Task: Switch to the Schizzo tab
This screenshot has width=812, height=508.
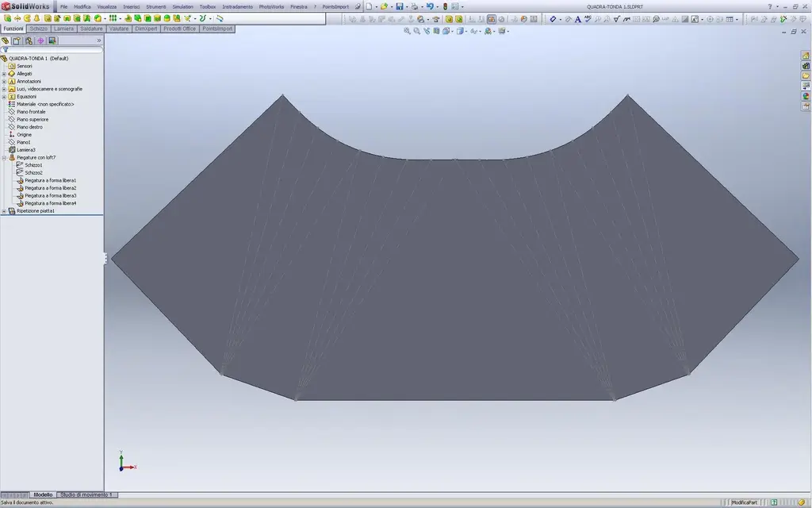Action: point(38,29)
